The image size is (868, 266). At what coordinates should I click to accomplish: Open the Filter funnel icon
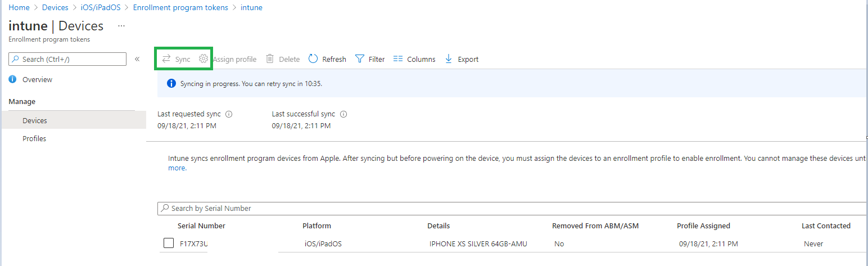tap(360, 59)
